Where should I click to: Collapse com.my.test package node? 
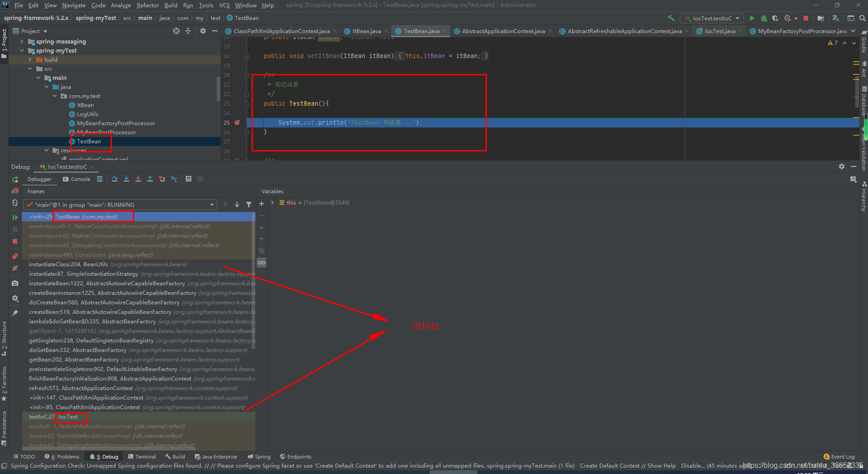click(x=54, y=96)
